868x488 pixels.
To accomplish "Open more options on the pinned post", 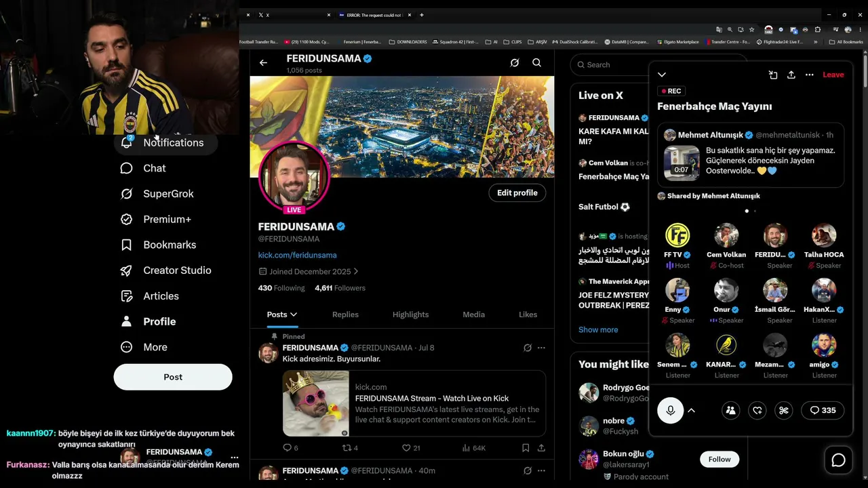I will pos(541,348).
